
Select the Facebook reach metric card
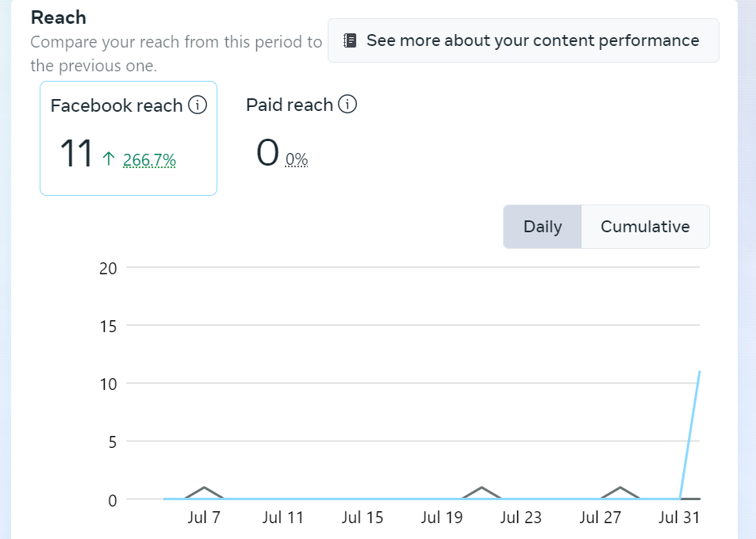pyautogui.click(x=129, y=138)
